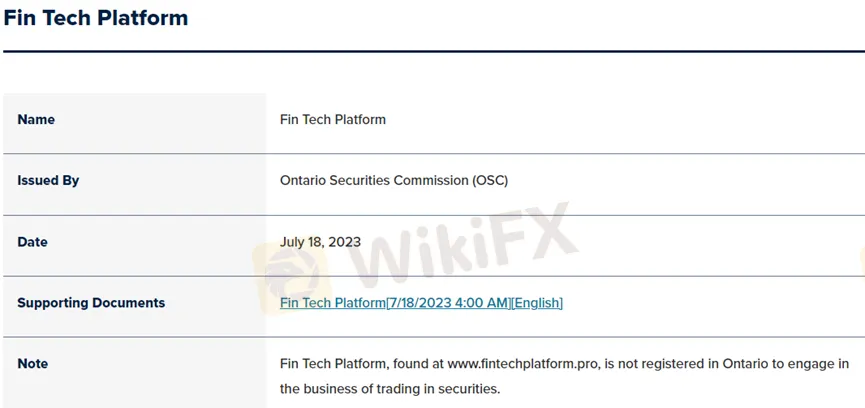Click the Fin Tech Platform value in Name row
The width and height of the screenshot is (865, 408).
click(332, 120)
